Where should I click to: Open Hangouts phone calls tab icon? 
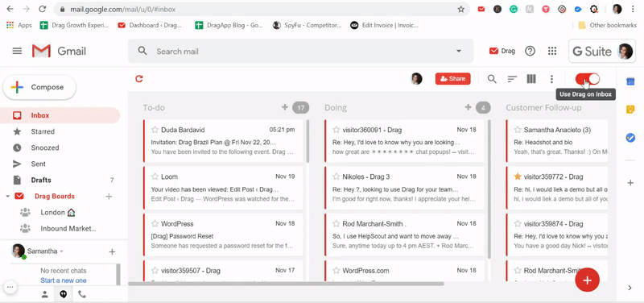[82, 294]
